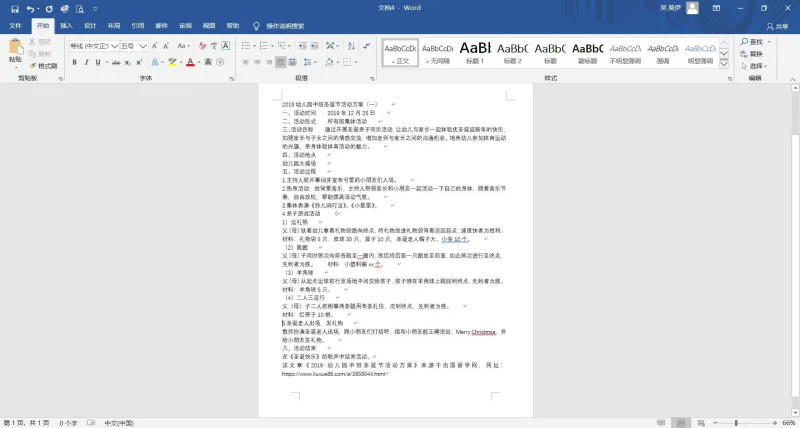This screenshot has width=800, height=428.
Task: Open the ribbon display options
Action: 716,8
